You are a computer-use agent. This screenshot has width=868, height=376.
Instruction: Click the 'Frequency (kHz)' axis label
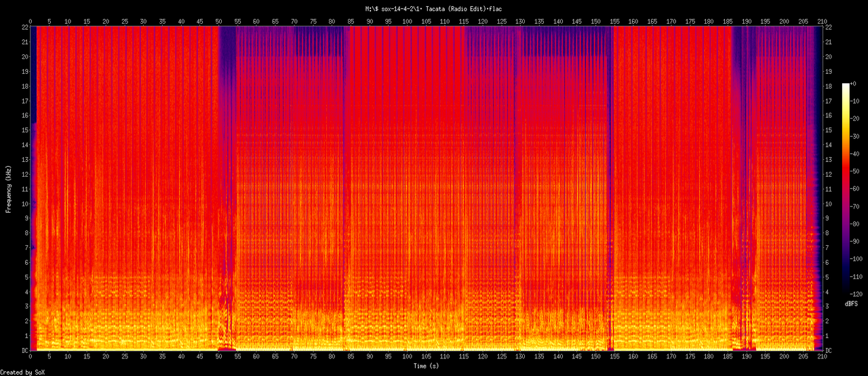tap(9, 188)
